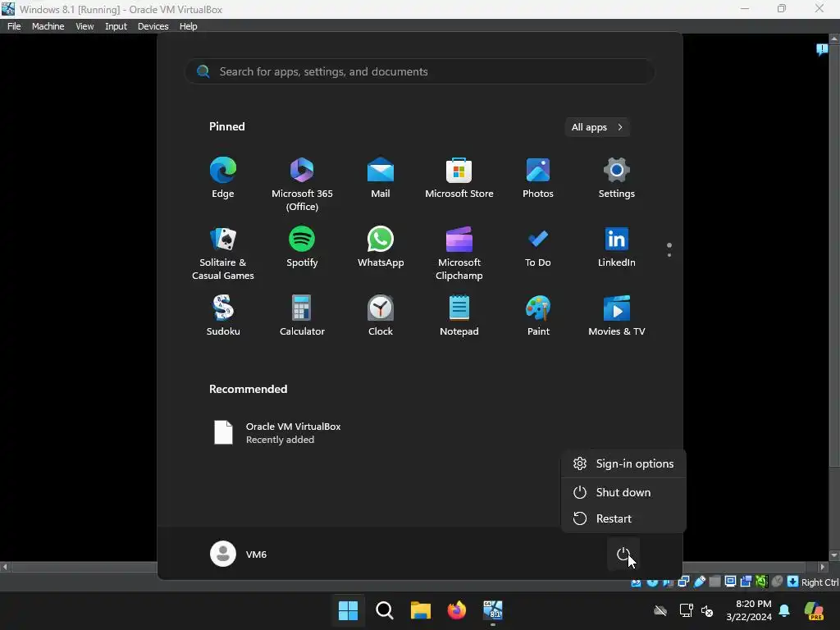This screenshot has height=630, width=840.
Task: Open the VirtualBox File menu
Action: point(14,26)
